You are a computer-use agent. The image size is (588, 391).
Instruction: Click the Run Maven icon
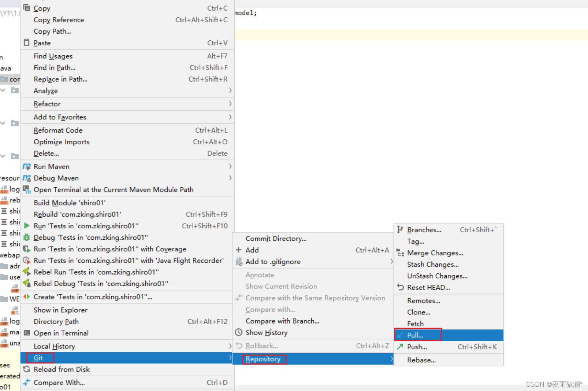26,166
